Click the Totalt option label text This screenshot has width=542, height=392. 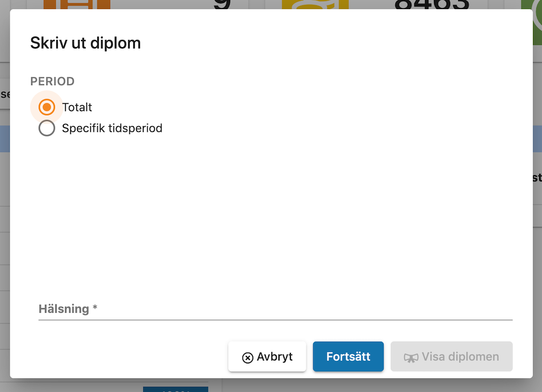(77, 107)
